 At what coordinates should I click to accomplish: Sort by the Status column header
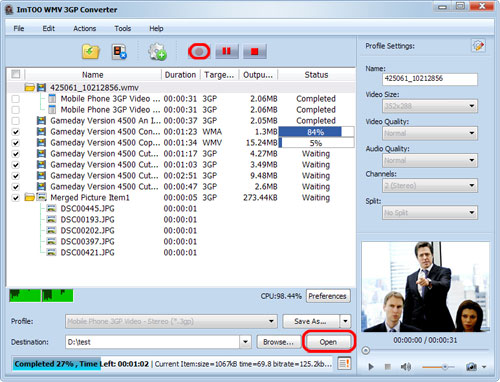point(316,75)
